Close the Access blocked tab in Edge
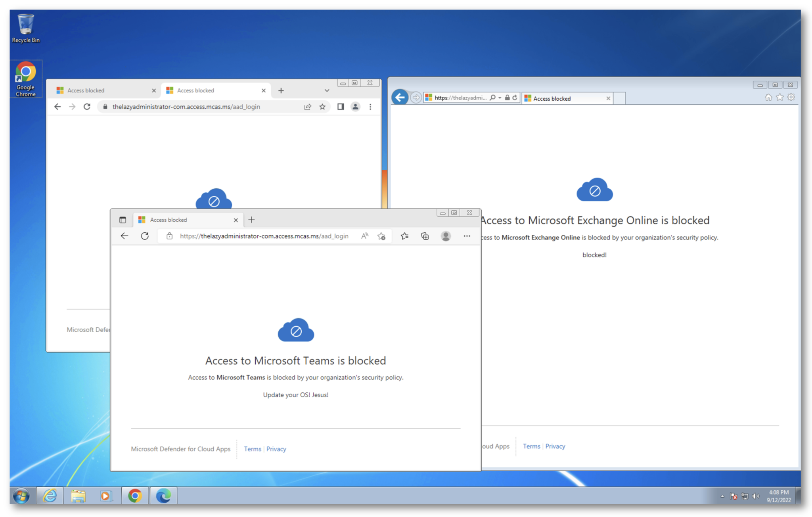This screenshot has height=517, width=812. click(x=236, y=220)
